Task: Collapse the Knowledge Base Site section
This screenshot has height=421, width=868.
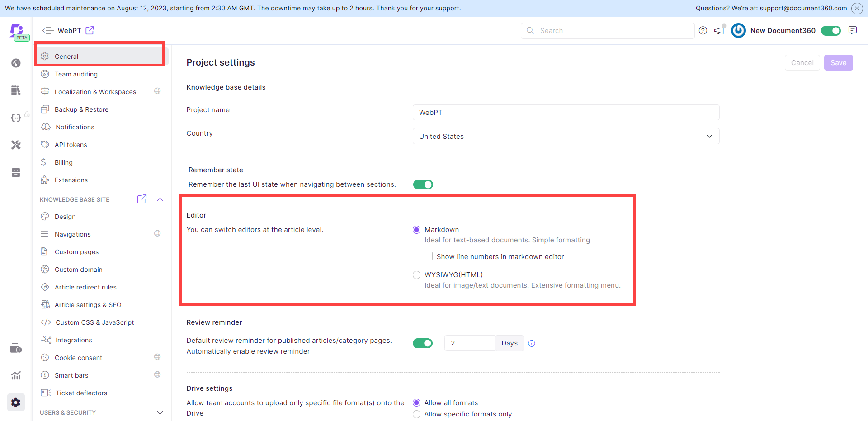Action: click(x=160, y=199)
